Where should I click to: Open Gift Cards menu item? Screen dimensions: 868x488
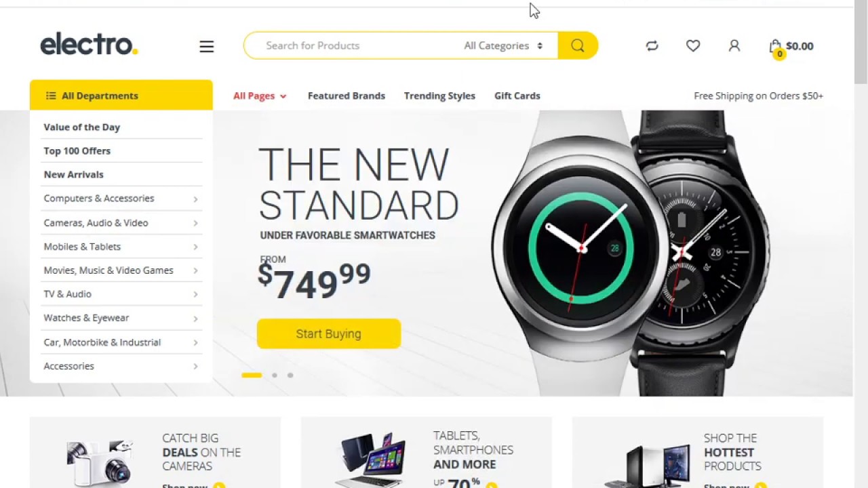point(517,96)
